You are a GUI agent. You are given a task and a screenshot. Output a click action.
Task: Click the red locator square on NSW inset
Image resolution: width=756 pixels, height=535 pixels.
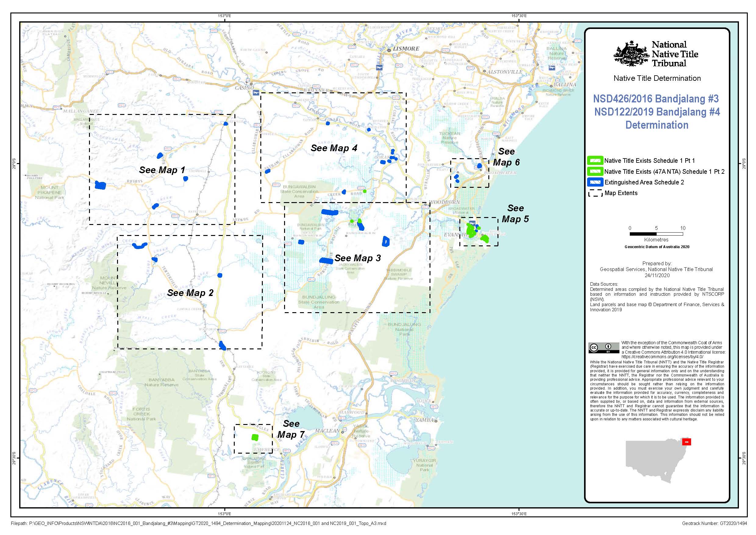coord(686,442)
